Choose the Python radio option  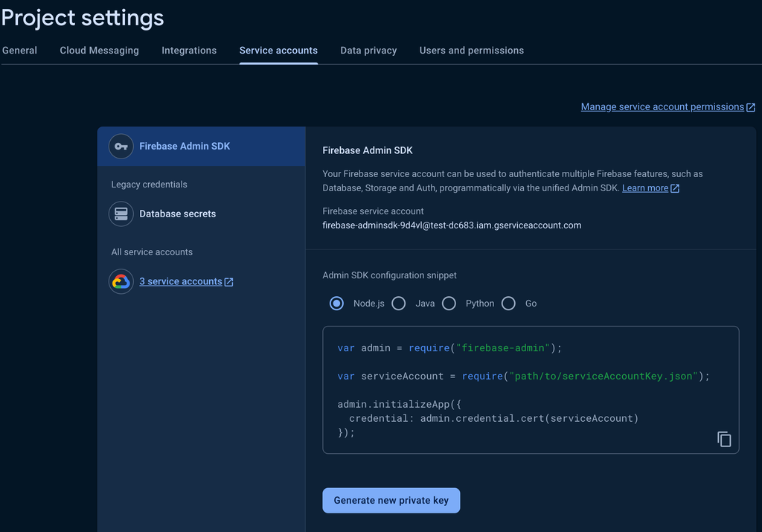[449, 303]
